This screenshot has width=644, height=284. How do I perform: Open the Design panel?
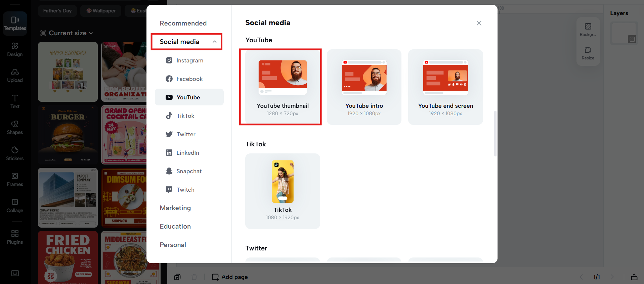click(15, 50)
